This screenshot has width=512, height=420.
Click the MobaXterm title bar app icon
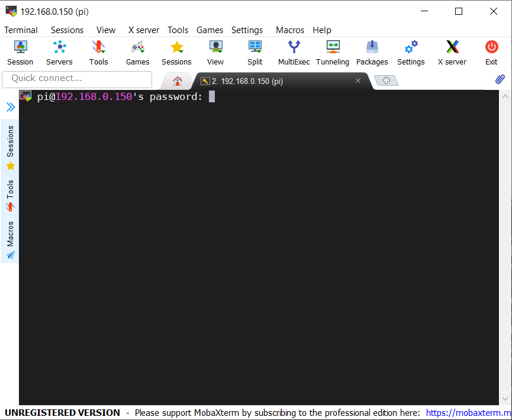point(11,11)
